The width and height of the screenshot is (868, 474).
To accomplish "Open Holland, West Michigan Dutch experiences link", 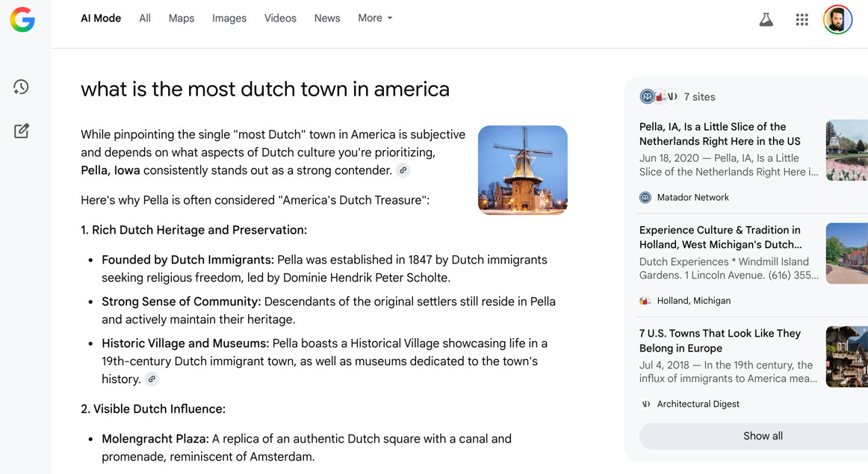I will 720,237.
